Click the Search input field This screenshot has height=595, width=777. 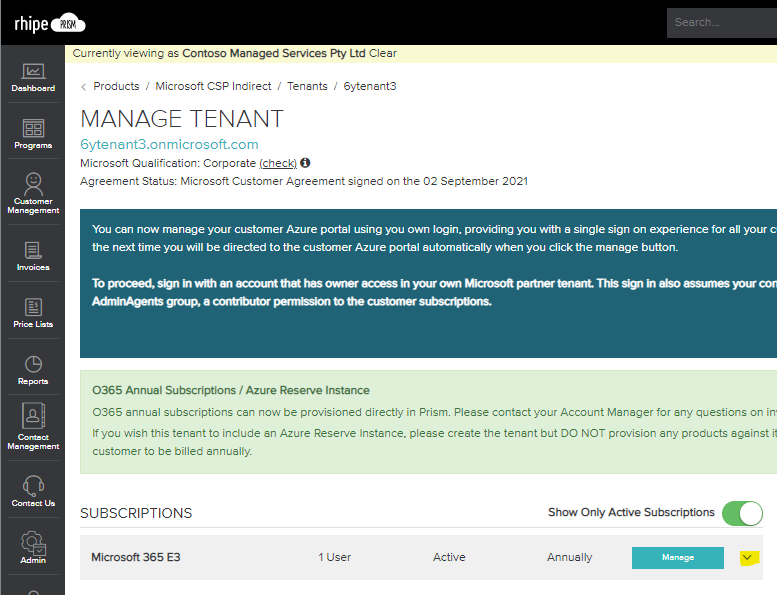[x=722, y=22]
